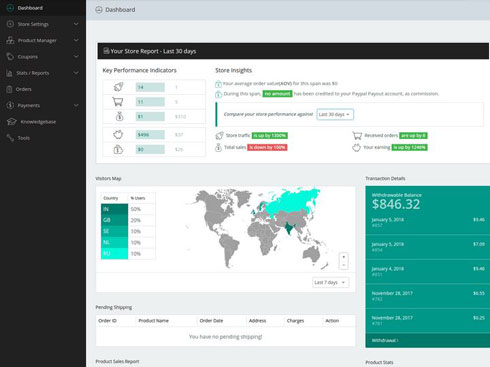The image size is (490, 367).
Task: Click the 'is down by 100%' sales badge
Action: tap(267, 147)
